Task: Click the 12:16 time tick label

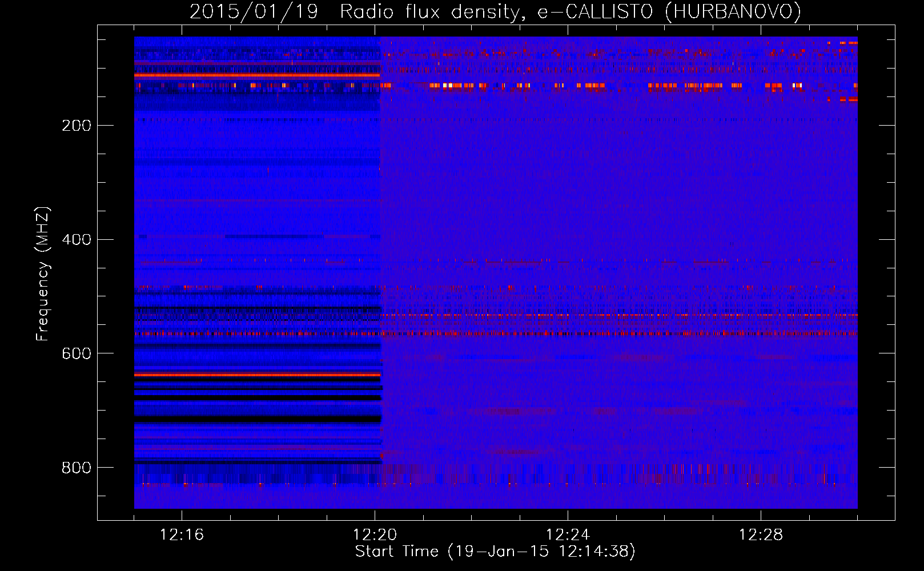Action: [x=182, y=535]
